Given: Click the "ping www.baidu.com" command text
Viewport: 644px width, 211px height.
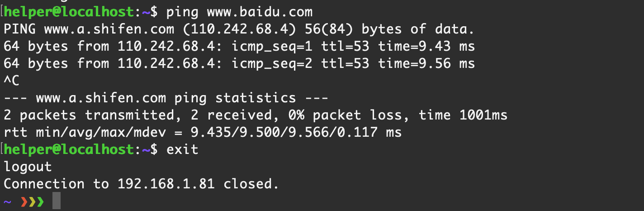Looking at the screenshot, I should pos(239,12).
